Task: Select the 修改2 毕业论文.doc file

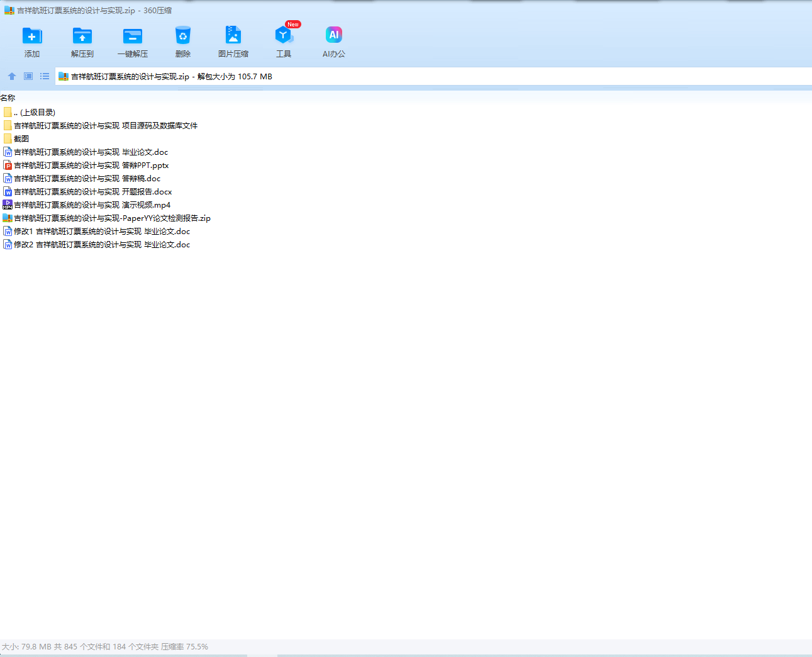Action: coord(96,244)
